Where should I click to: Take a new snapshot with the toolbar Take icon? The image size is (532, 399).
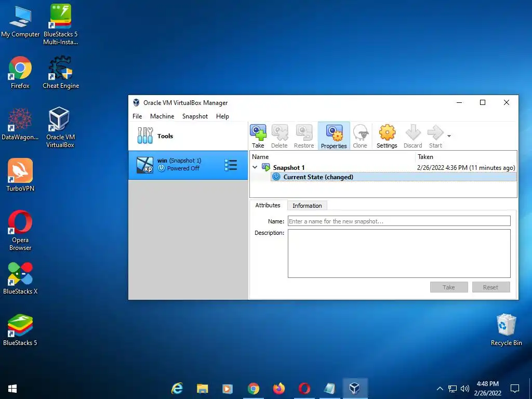[258, 136]
